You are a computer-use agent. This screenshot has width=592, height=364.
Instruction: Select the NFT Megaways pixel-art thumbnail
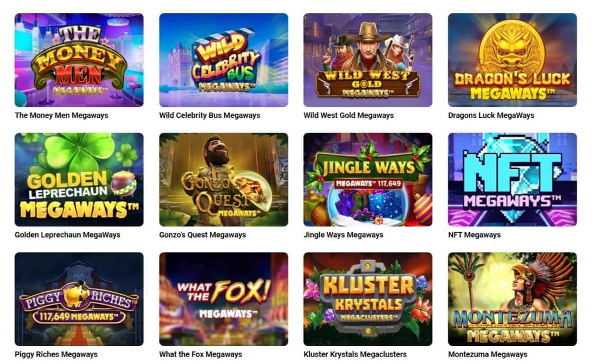pyautogui.click(x=512, y=180)
